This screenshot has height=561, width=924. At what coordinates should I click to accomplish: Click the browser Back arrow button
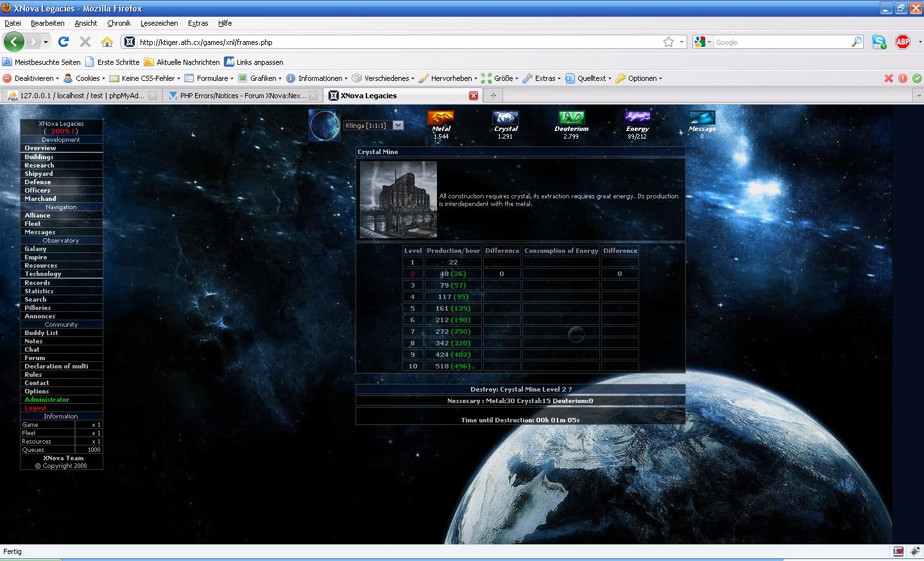[x=13, y=42]
